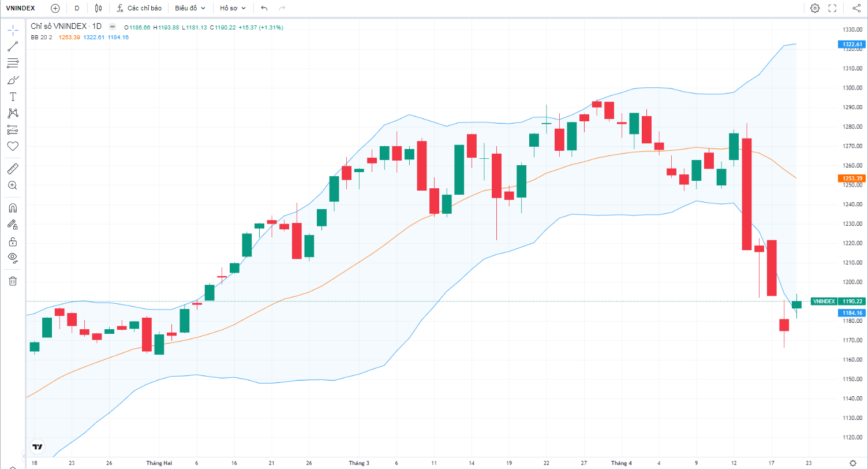The image size is (868, 469).
Task: Select the BB 20 2 indicator legend
Action: point(42,37)
